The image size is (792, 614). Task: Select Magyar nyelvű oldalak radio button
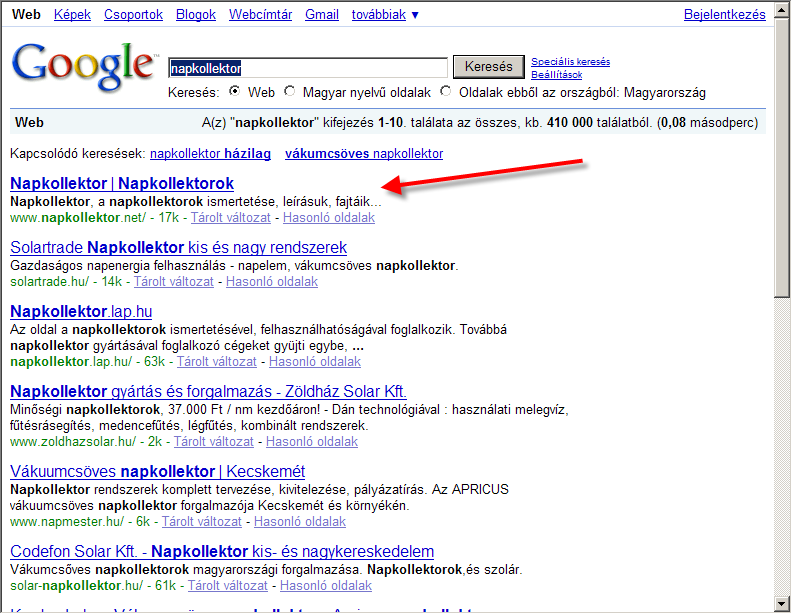pos(289,91)
